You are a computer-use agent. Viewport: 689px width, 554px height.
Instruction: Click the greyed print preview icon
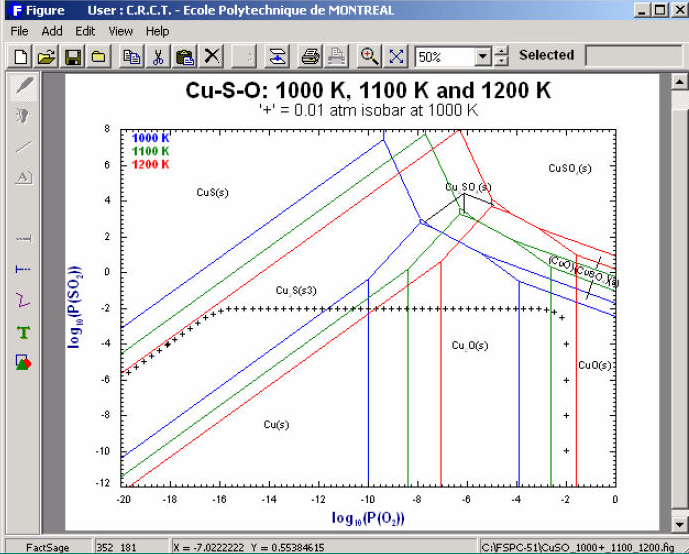click(x=336, y=57)
